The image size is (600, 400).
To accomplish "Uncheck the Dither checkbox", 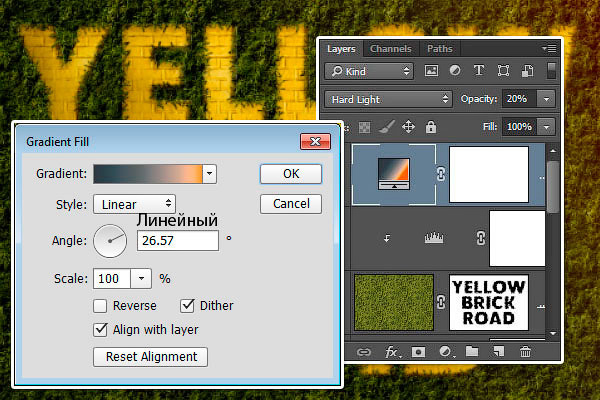I will [187, 305].
